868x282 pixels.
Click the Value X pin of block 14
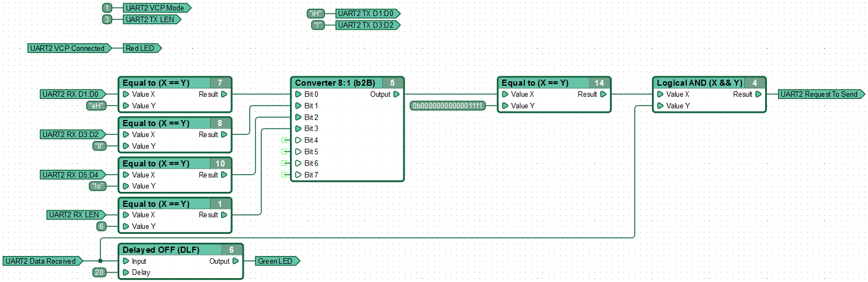[x=505, y=94]
